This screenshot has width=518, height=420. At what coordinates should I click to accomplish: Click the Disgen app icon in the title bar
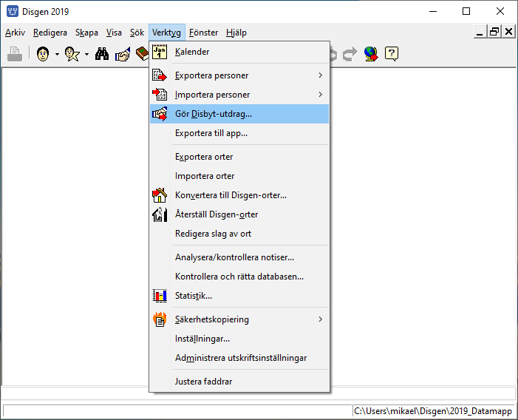click(x=13, y=11)
